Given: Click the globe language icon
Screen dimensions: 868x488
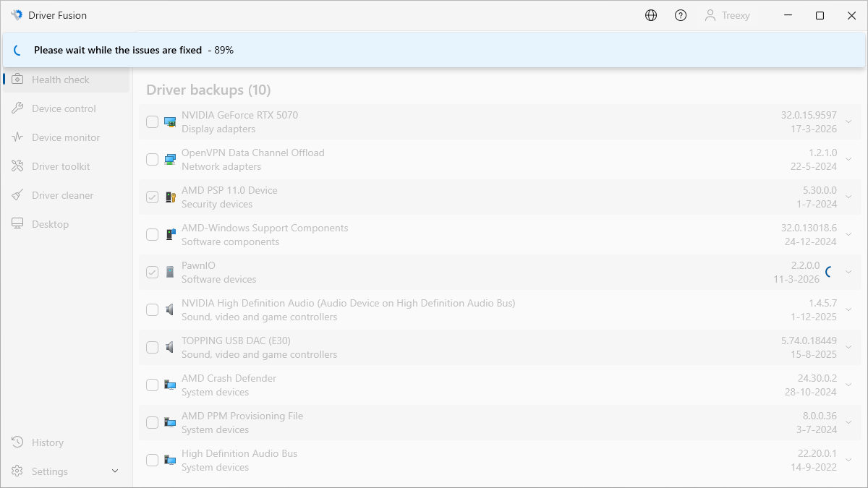Looking at the screenshot, I should point(651,15).
